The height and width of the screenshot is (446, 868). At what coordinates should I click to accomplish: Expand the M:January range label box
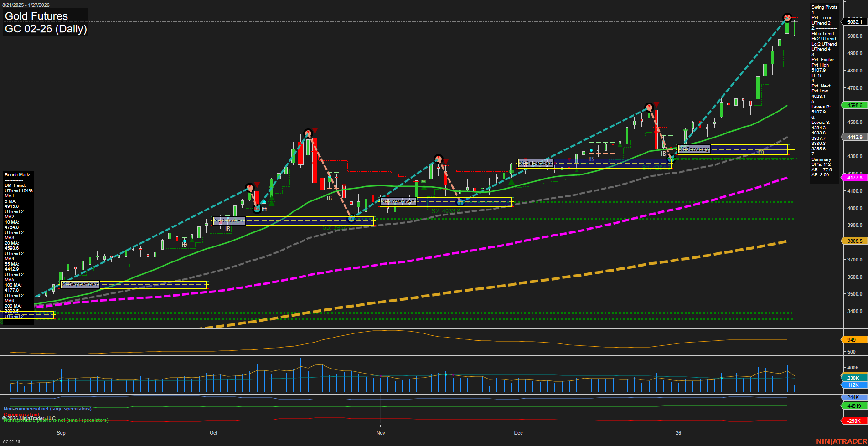(694, 149)
